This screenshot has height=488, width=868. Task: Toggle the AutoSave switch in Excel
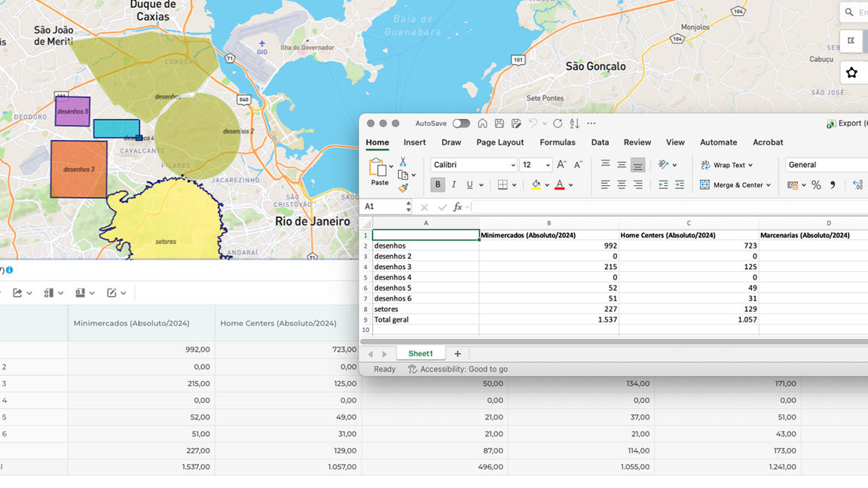click(x=461, y=124)
